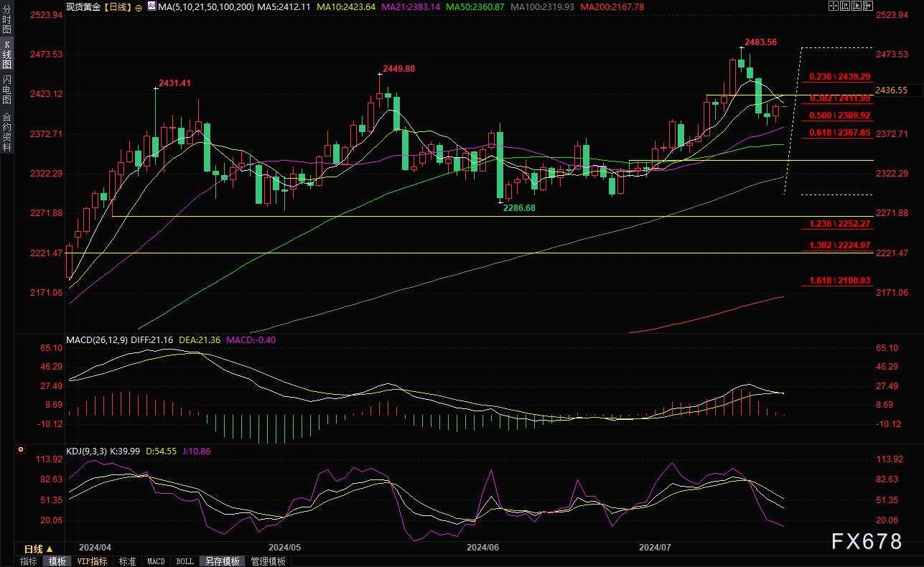This screenshot has height=567, width=924.
Task: Click the 0.236 | 2439.29 Fibonacci label
Action: [839, 76]
